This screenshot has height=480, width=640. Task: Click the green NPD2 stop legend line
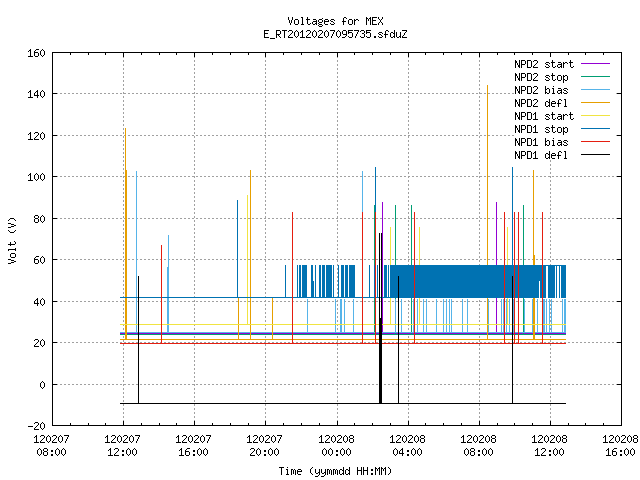coord(595,77)
